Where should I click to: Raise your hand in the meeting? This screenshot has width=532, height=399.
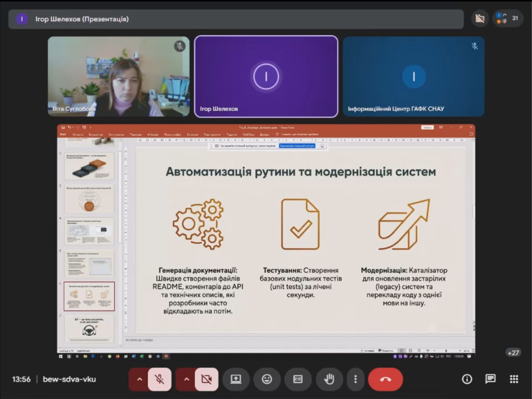pos(329,379)
